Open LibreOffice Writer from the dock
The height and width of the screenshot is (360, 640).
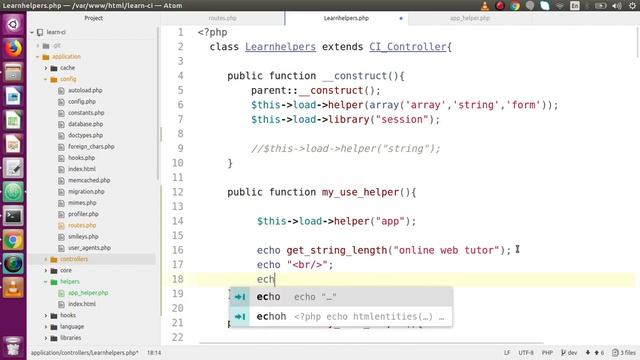pyautogui.click(x=13, y=97)
